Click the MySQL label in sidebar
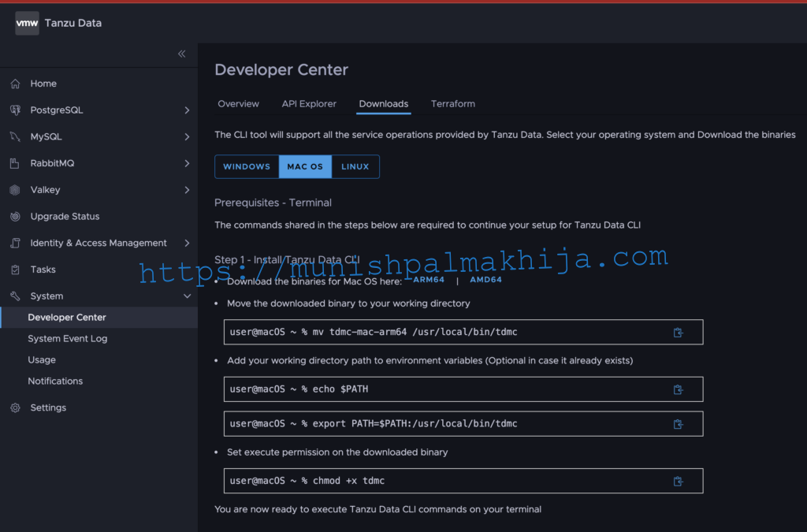 click(x=46, y=137)
